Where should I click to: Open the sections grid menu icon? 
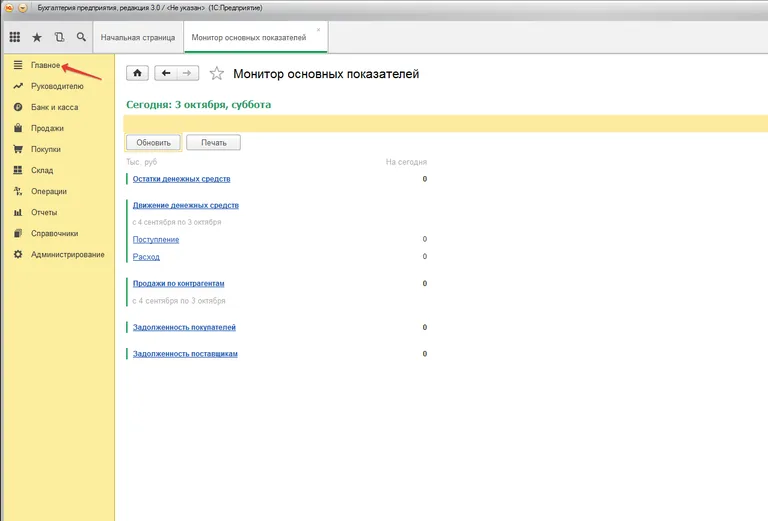point(14,37)
